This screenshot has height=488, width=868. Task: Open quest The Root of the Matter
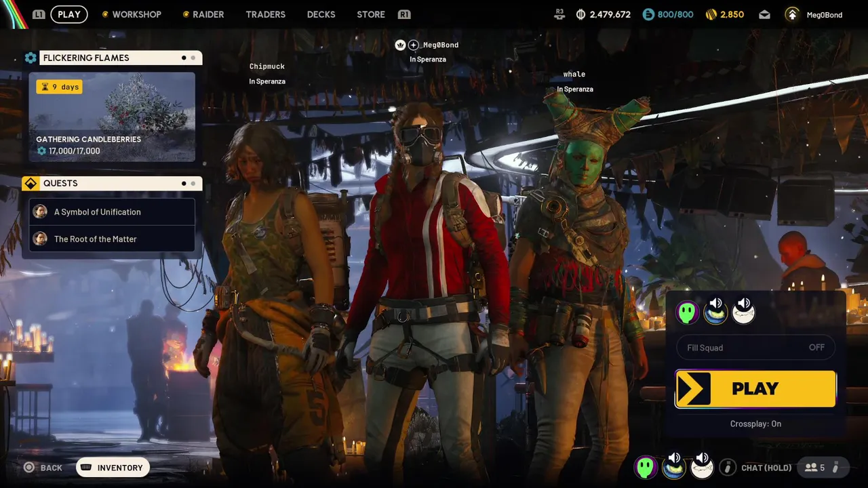(112, 239)
